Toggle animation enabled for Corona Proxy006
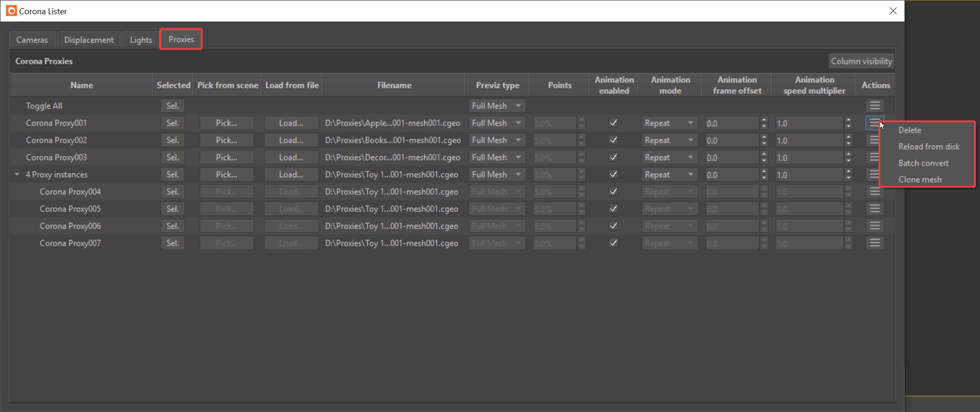Image resolution: width=980 pixels, height=412 pixels. pos(614,226)
